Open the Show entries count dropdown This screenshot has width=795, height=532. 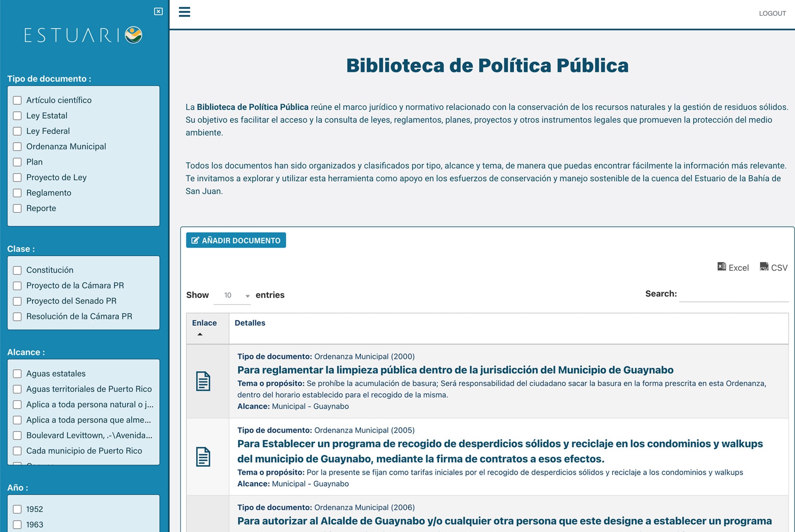[x=232, y=295]
